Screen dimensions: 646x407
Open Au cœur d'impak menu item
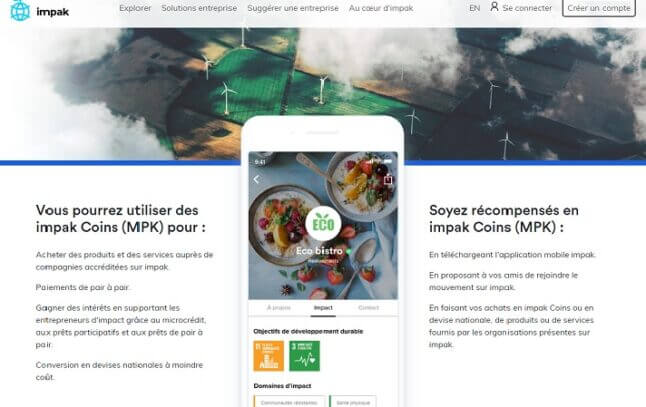tap(381, 8)
